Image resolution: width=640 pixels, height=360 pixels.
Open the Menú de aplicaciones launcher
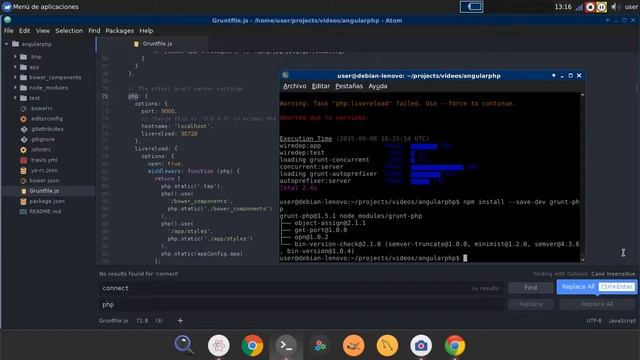(x=41, y=7)
